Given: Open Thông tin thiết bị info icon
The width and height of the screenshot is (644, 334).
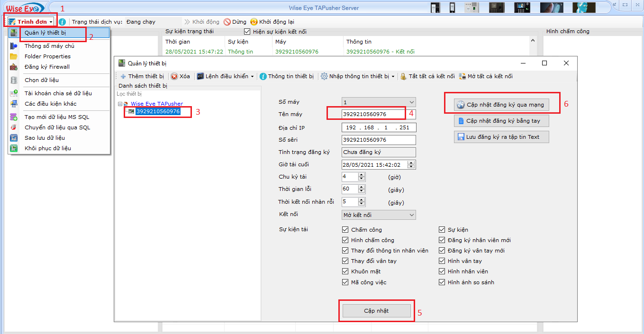Looking at the screenshot, I should pos(263,76).
